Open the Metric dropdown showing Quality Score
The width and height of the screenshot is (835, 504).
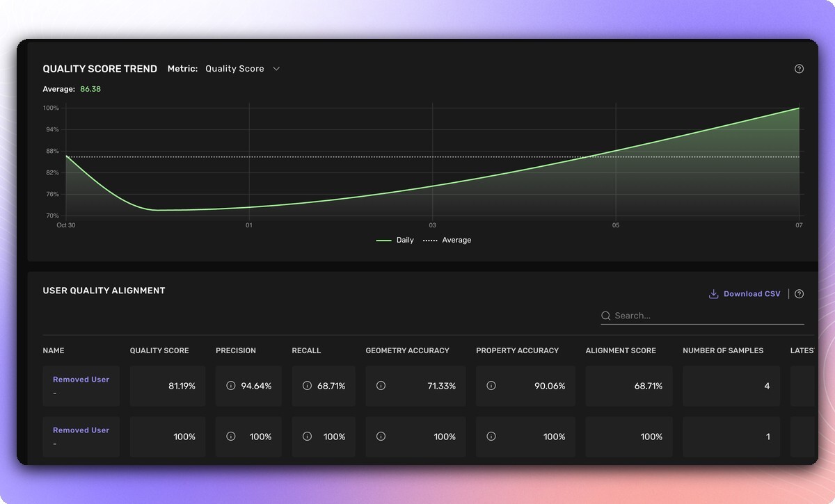(241, 68)
